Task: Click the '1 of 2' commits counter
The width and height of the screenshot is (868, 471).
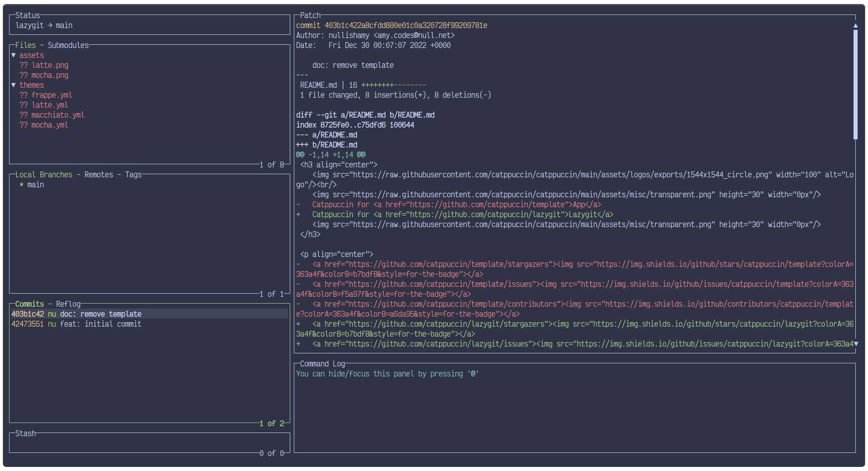Action: pos(272,423)
